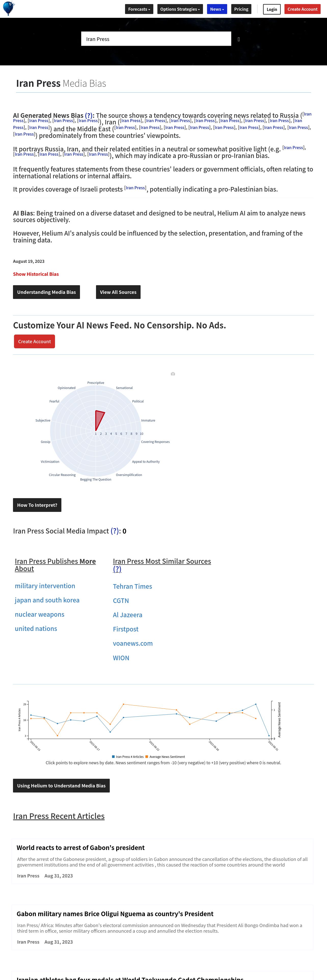Click the Iran Press Publishes More About heading
Image resolution: width=327 pixels, height=980 pixels.
coord(55,565)
